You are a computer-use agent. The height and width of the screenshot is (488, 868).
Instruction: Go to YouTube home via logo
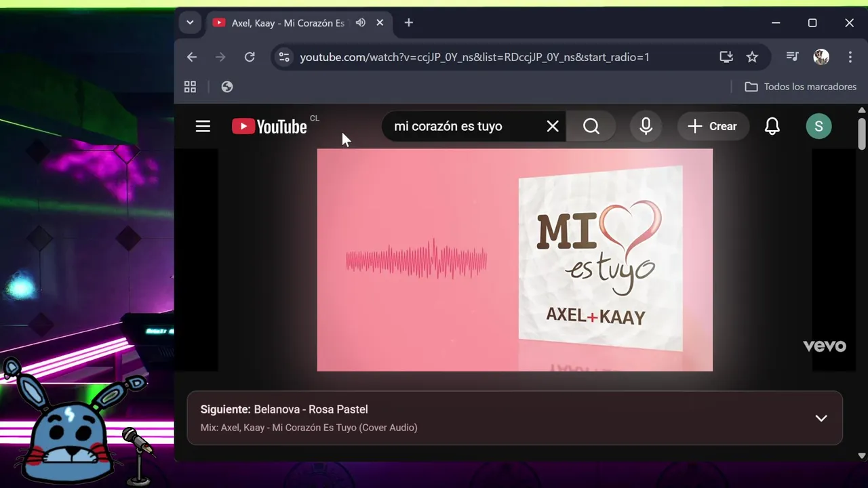270,126
